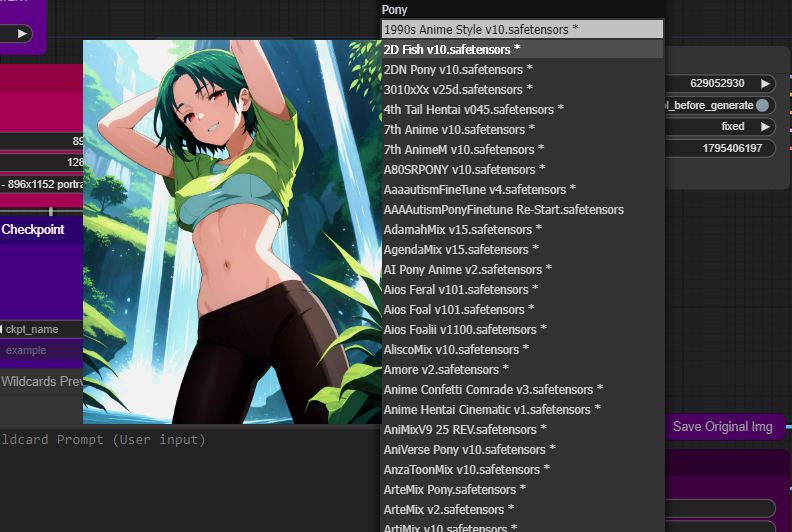Pick AgendaMix v15.safetensors
The width and height of the screenshot is (792, 532).
point(522,250)
